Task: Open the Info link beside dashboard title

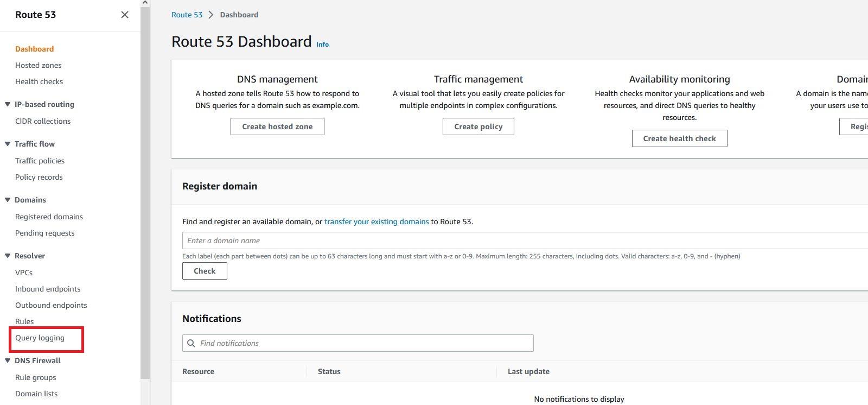Action: [x=322, y=45]
